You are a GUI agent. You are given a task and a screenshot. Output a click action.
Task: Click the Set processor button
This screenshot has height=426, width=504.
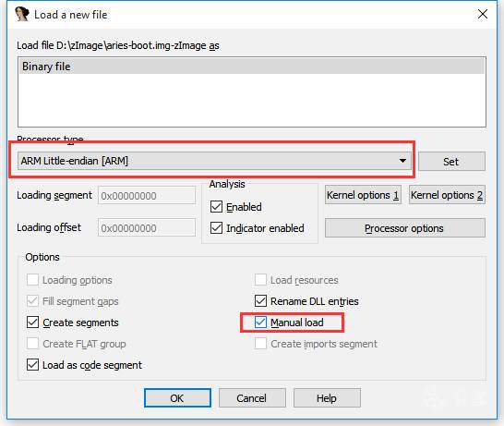pyautogui.click(x=451, y=161)
